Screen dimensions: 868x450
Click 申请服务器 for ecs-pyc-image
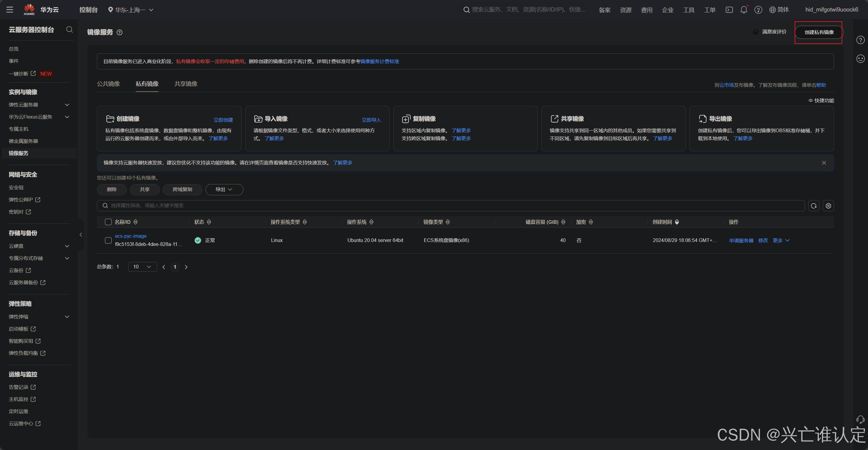pos(741,240)
